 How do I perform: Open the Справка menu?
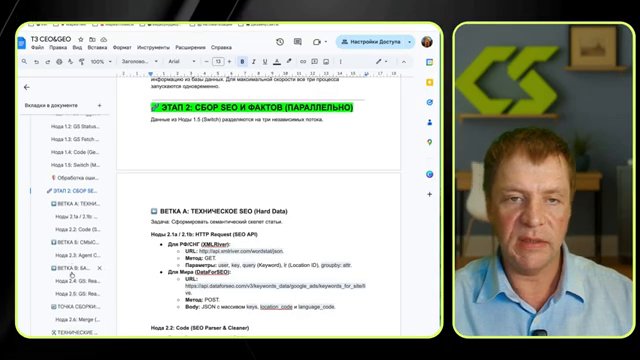(221, 48)
